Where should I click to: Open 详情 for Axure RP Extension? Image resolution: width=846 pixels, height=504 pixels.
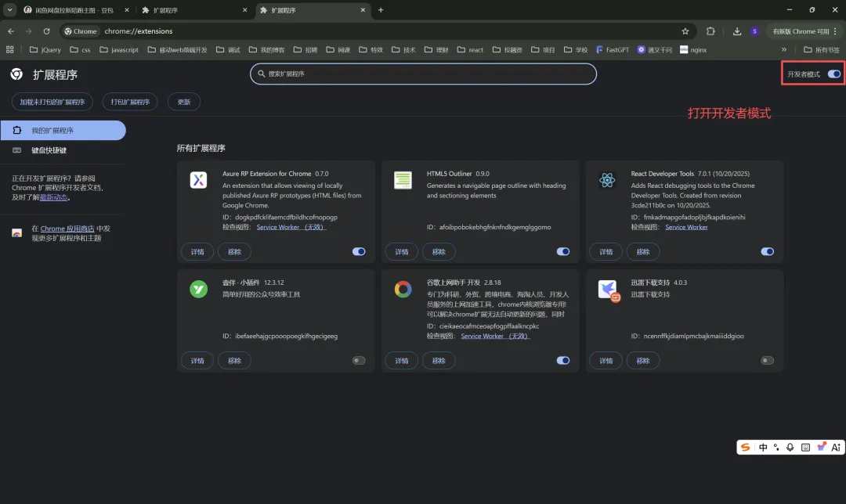click(x=197, y=252)
